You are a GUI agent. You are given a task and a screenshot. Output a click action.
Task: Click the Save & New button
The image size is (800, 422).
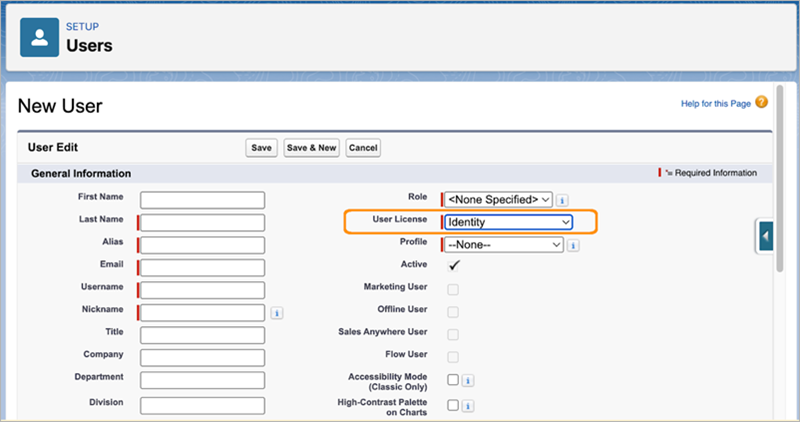click(x=312, y=148)
